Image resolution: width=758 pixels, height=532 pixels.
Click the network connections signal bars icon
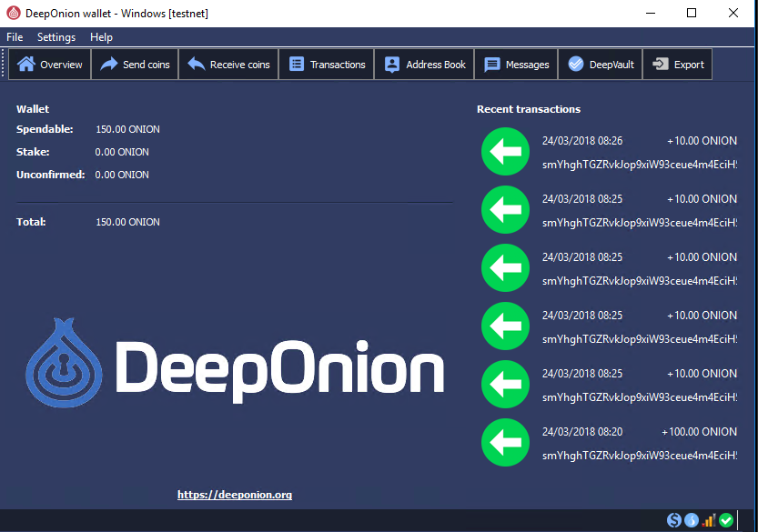click(709, 520)
